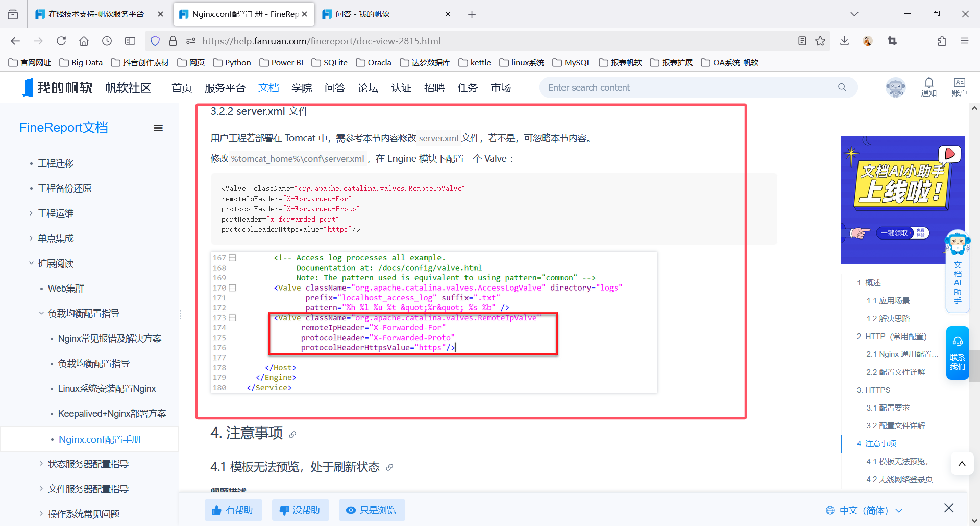This screenshot has height=526, width=980.
Task: Collapse the FineReport文档 sidebar menu icon
Action: point(158,128)
